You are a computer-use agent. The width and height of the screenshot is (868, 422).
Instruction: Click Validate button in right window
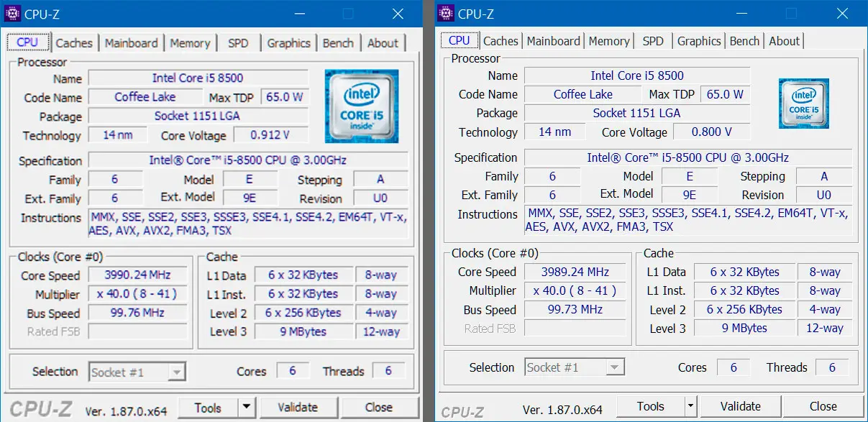coord(740,406)
